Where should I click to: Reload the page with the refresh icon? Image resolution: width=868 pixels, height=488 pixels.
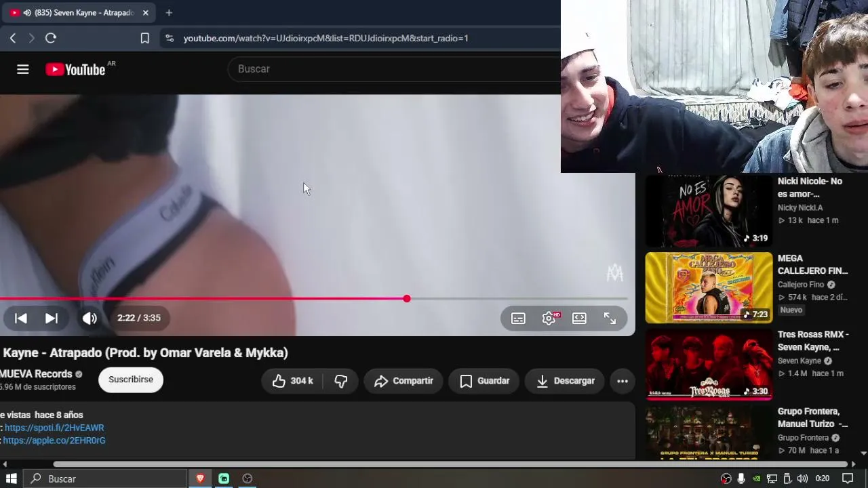[50, 39]
